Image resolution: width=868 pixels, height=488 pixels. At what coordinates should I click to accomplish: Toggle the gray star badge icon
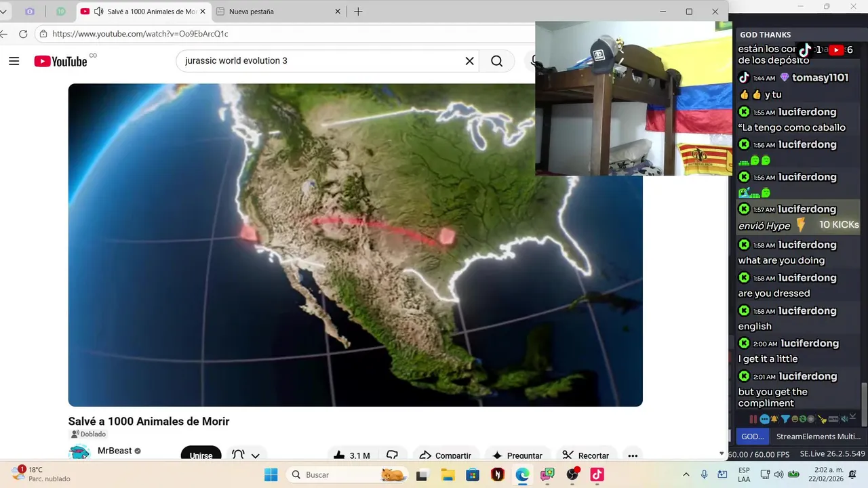tap(811, 419)
